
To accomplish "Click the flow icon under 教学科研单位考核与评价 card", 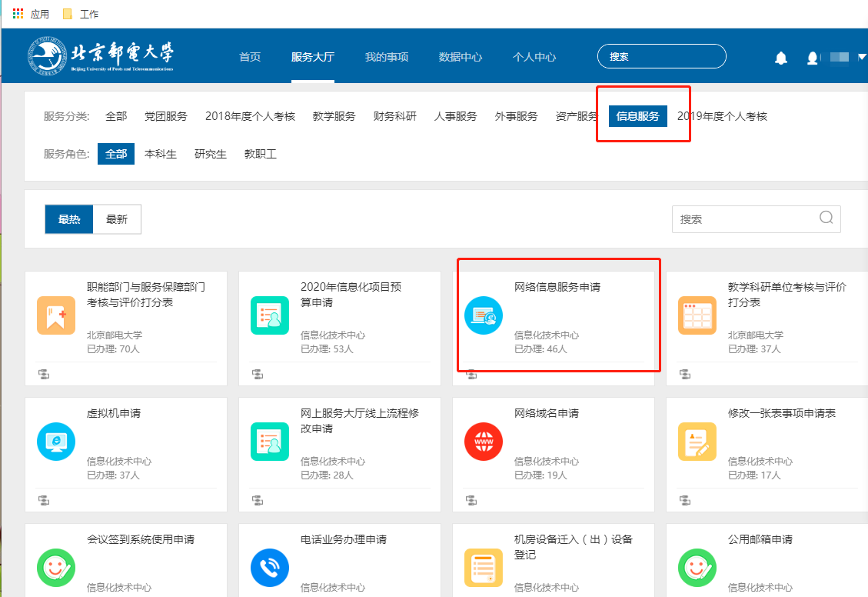I will (x=685, y=375).
